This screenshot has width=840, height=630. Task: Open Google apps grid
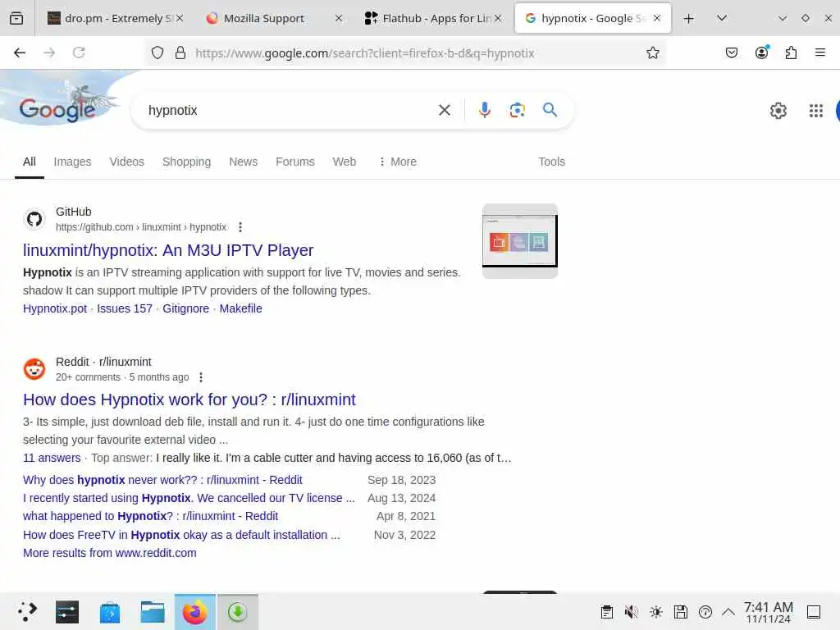tap(816, 111)
